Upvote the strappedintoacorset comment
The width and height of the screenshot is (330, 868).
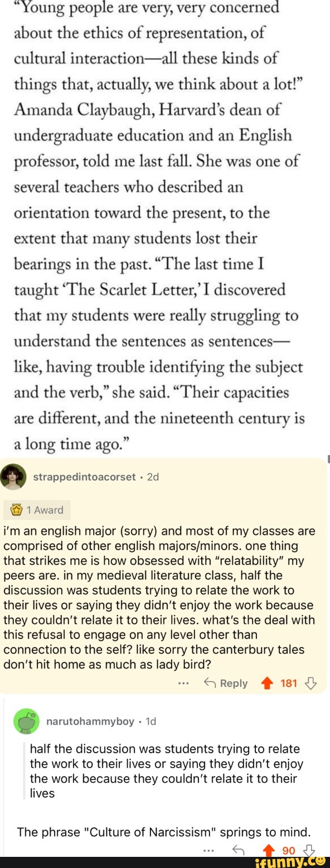click(x=266, y=683)
